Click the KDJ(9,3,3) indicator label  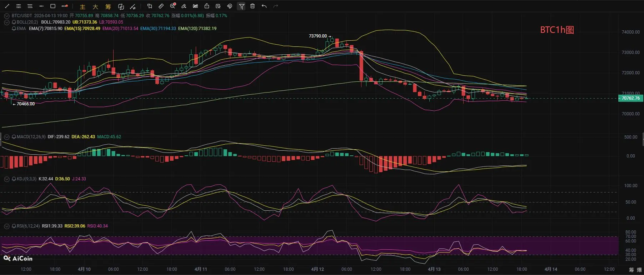pyautogui.click(x=26, y=179)
